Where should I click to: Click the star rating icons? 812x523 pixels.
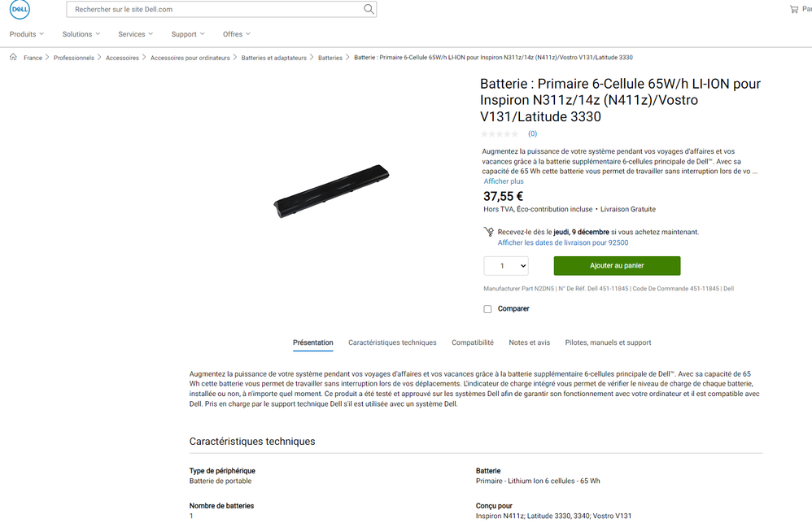point(500,134)
